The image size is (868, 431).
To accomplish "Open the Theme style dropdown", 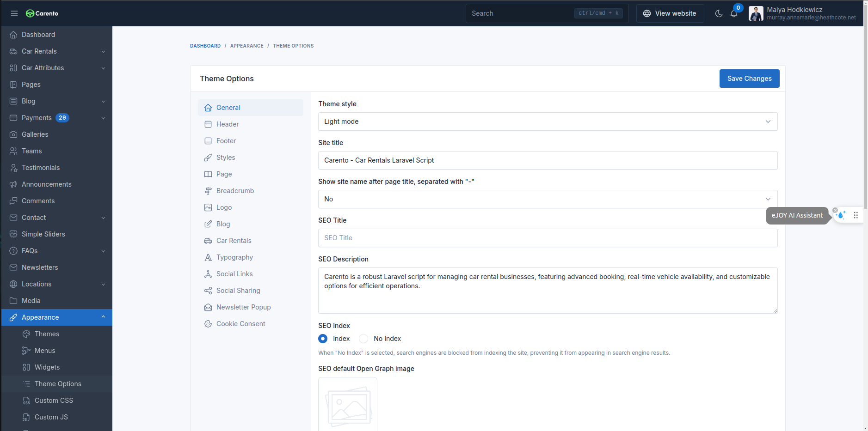I will (548, 121).
